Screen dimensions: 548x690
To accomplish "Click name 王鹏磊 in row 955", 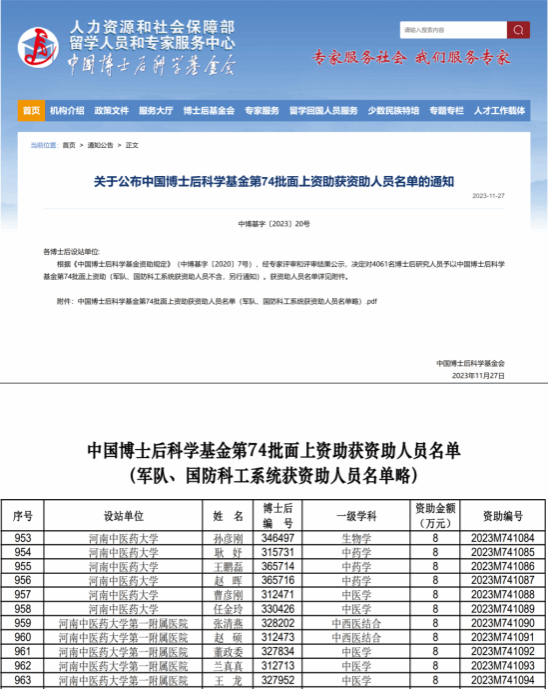I will pyautogui.click(x=228, y=567).
